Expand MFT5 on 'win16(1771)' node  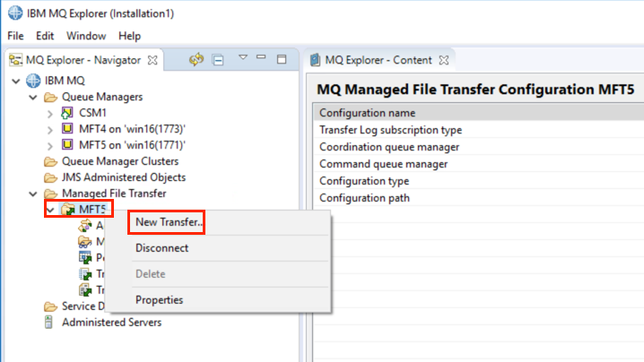tap(50, 146)
